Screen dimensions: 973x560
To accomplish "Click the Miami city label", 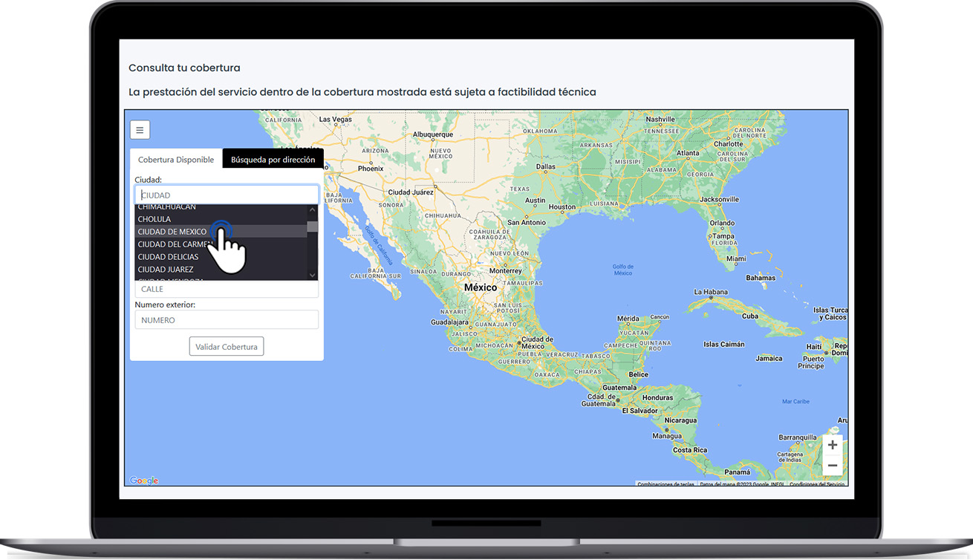I will 736,258.
